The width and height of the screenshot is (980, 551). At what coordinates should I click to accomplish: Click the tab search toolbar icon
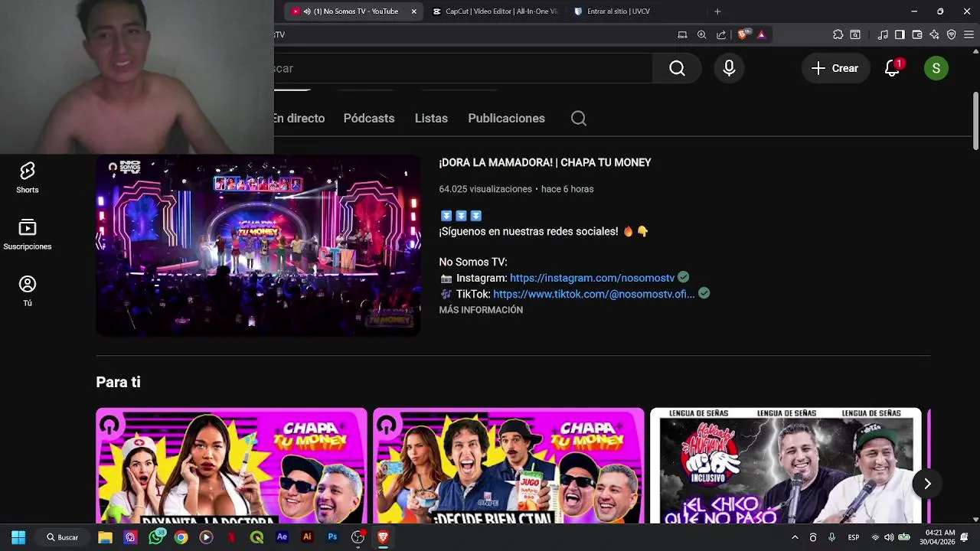[x=855, y=34]
